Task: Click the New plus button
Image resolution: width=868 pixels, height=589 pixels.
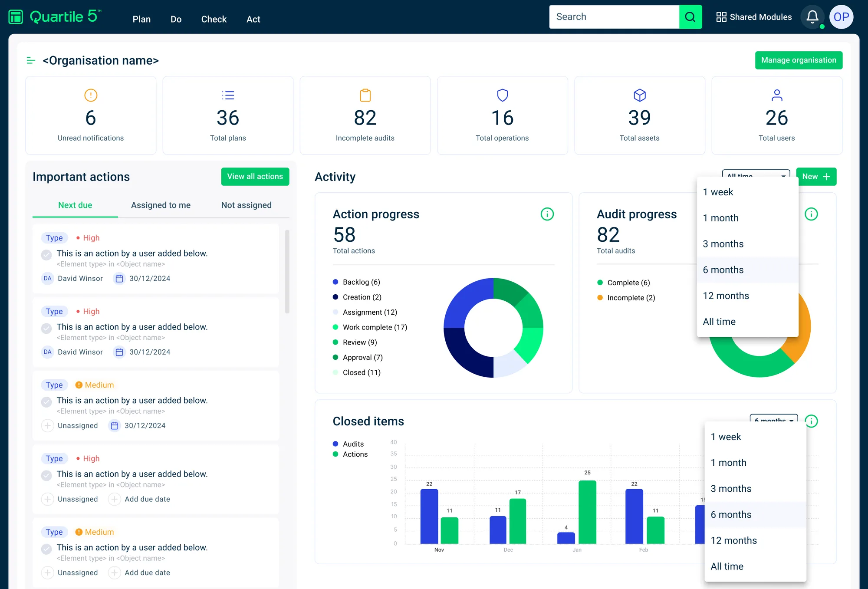Action: coord(816,177)
